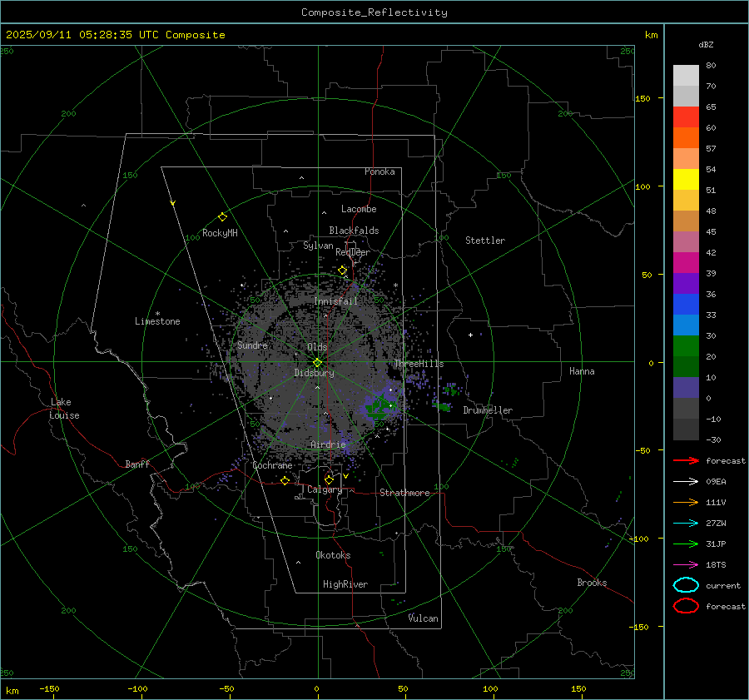Click the white 09EA arrow icon

(686, 482)
